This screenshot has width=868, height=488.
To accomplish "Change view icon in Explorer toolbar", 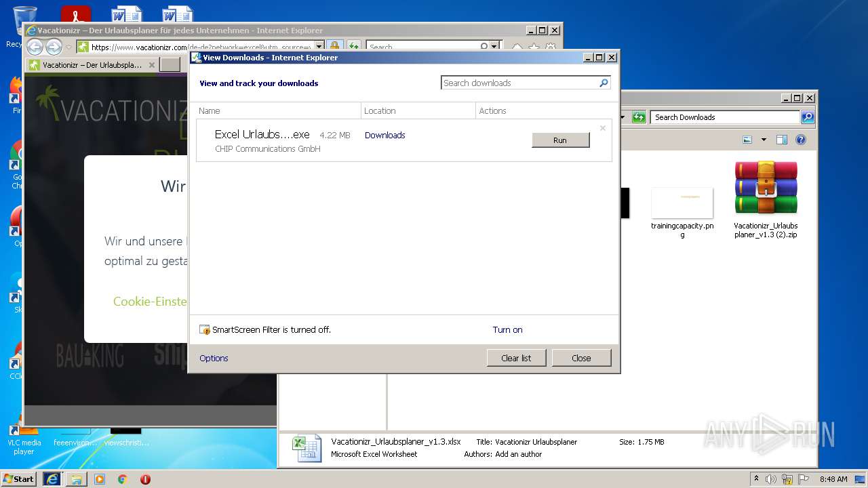I will (747, 140).
